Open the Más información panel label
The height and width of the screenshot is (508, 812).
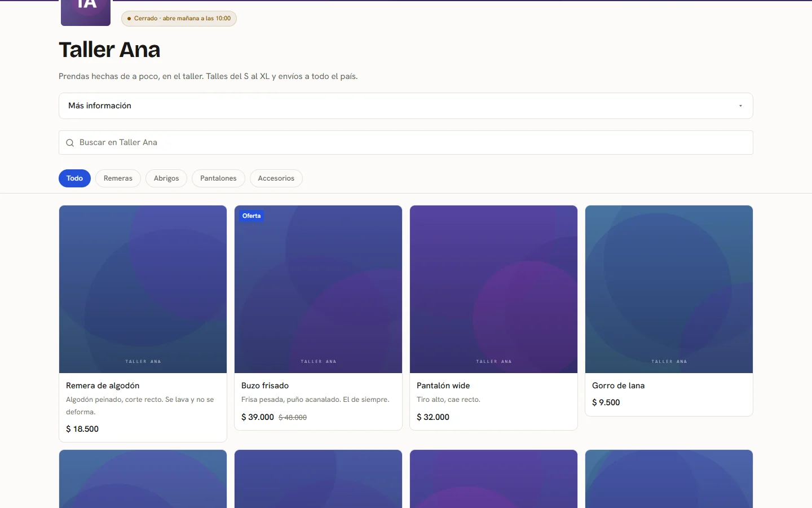click(x=100, y=106)
